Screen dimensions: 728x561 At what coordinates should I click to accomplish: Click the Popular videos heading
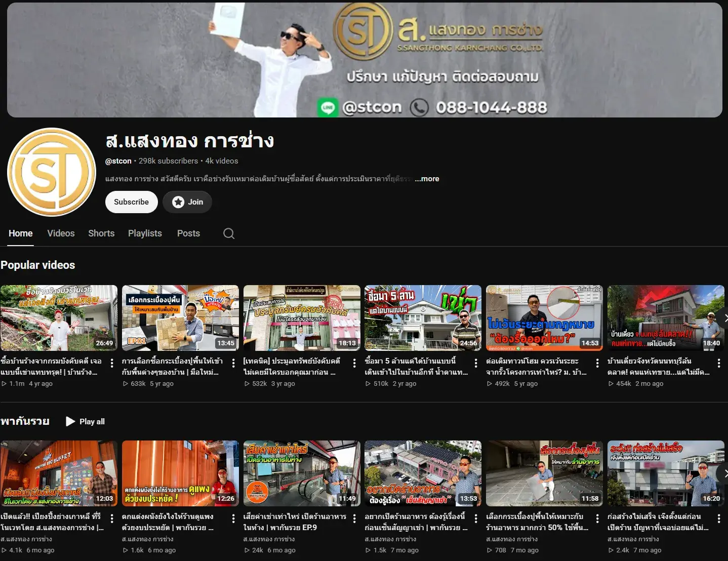(38, 265)
